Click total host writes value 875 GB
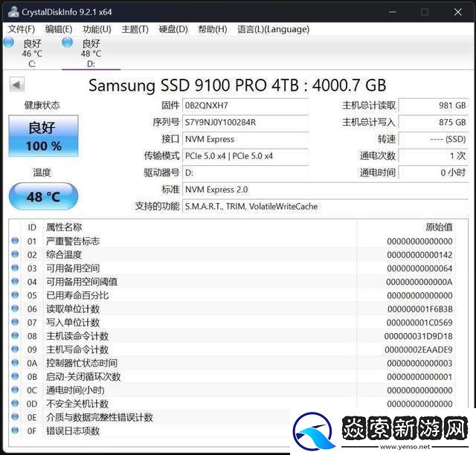Screen dimensions: 476x455 tap(434, 123)
